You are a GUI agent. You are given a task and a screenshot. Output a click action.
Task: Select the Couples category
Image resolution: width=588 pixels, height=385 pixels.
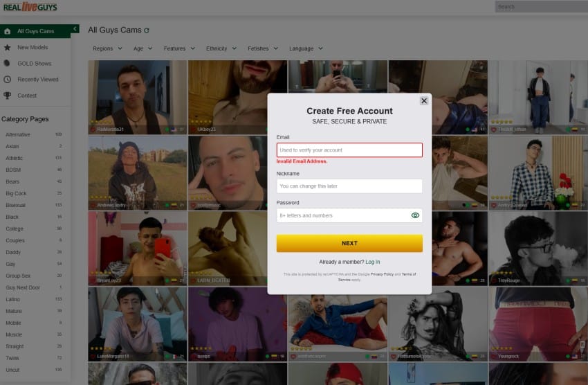pos(15,240)
